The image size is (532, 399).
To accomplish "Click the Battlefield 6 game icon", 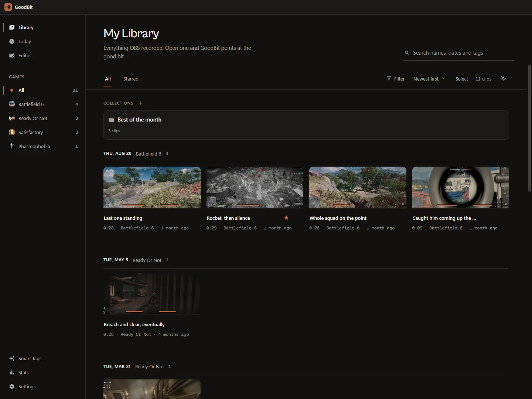I will click(12, 104).
